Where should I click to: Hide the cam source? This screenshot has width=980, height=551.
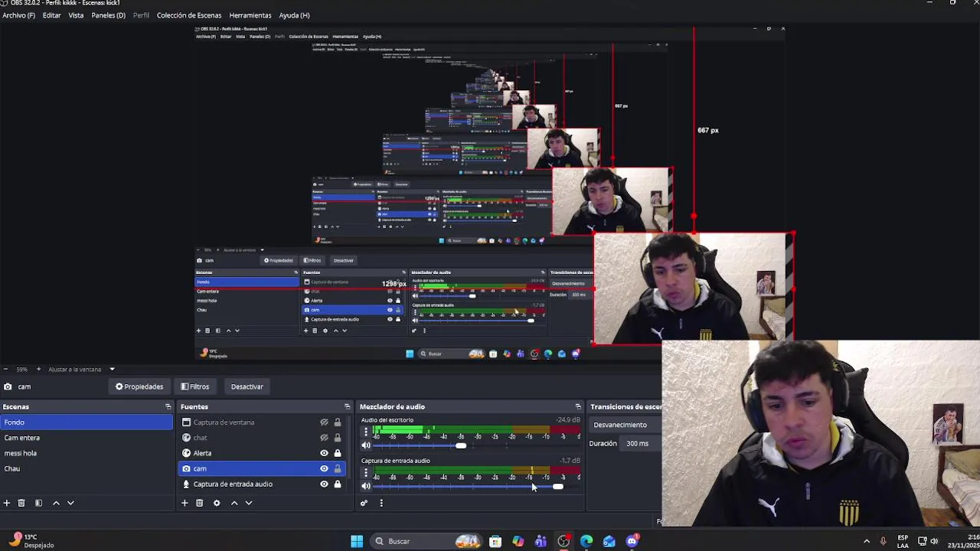324,468
